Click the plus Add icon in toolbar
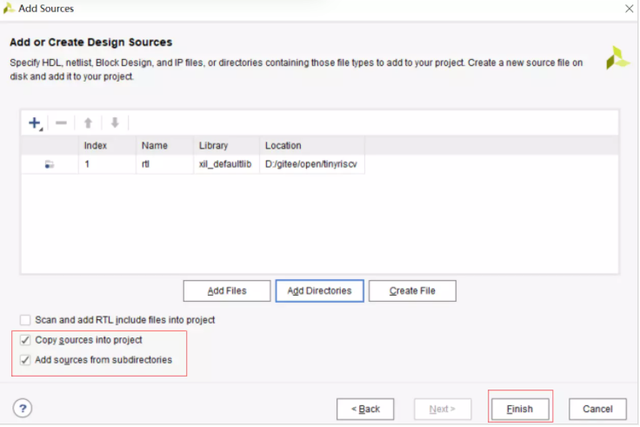Viewport: 640px width, 427px height. [x=35, y=123]
